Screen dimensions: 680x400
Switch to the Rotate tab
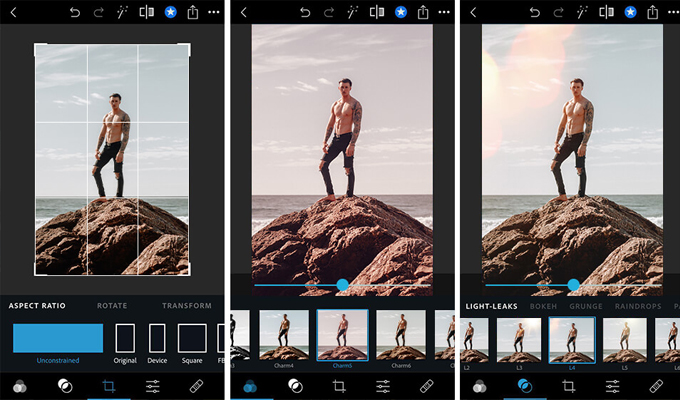click(x=112, y=306)
